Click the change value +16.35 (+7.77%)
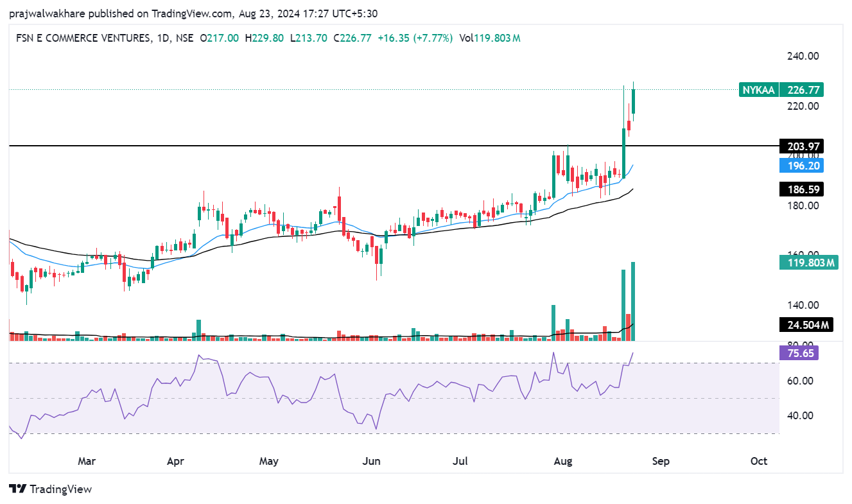This screenshot has width=852, height=504. click(414, 38)
